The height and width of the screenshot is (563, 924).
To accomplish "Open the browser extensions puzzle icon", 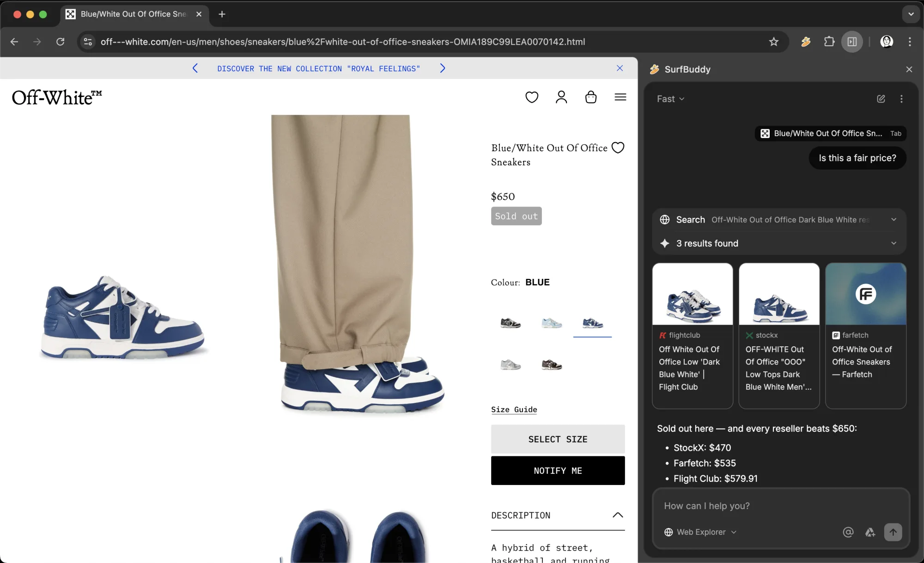I will pos(829,42).
